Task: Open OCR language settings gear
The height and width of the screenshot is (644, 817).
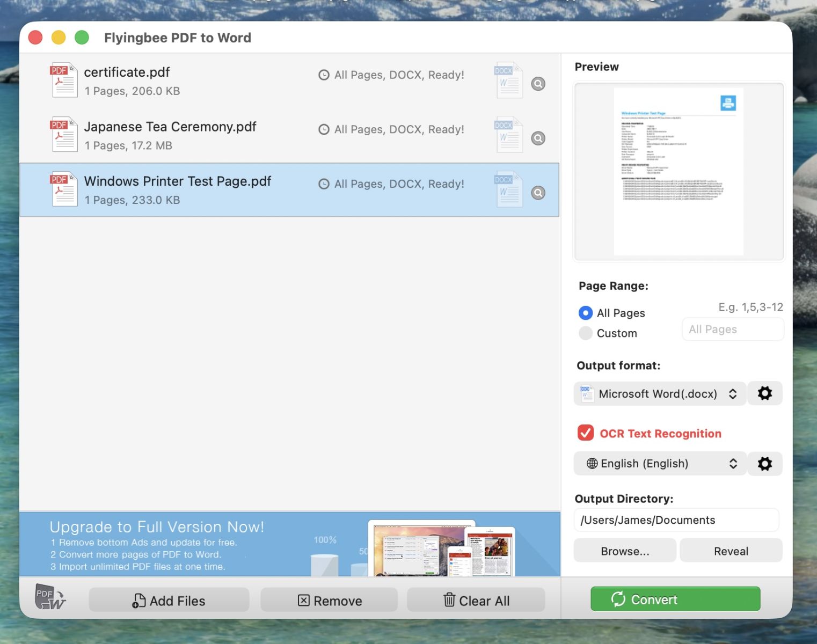Action: coord(765,464)
